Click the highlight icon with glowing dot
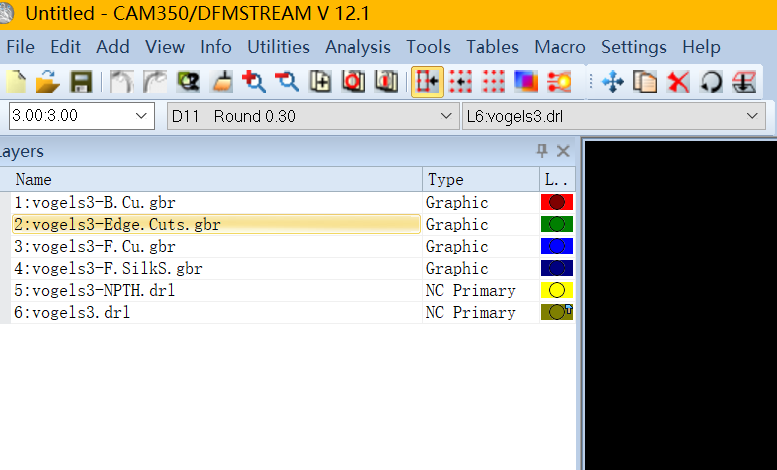This screenshot has width=777, height=470. click(559, 81)
